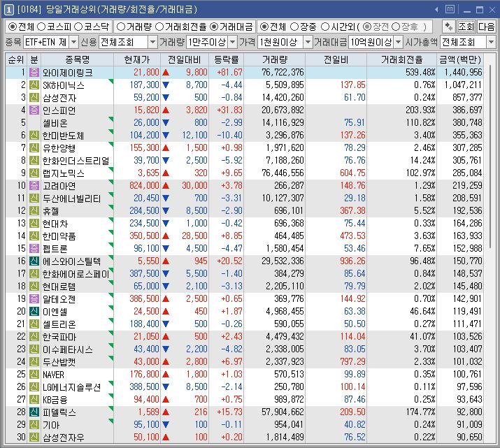
Task: Open the 거래량 1만주이상 dropdown
Action: point(233,42)
